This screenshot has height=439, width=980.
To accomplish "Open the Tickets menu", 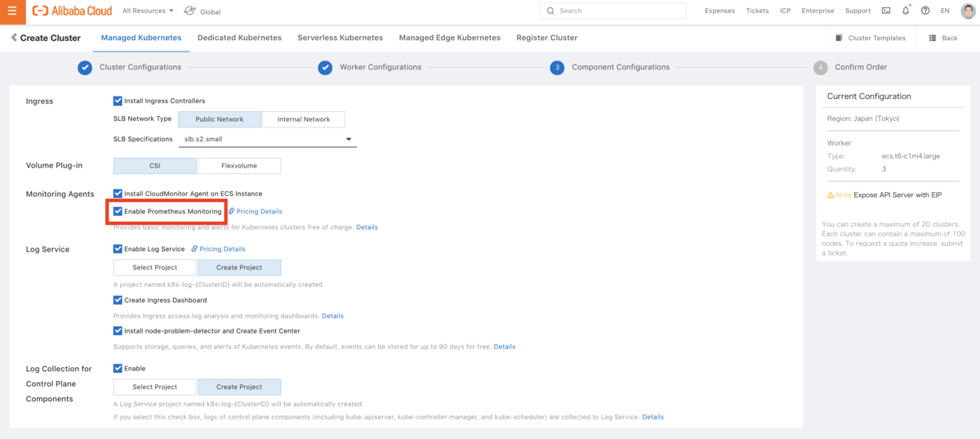I will (757, 11).
